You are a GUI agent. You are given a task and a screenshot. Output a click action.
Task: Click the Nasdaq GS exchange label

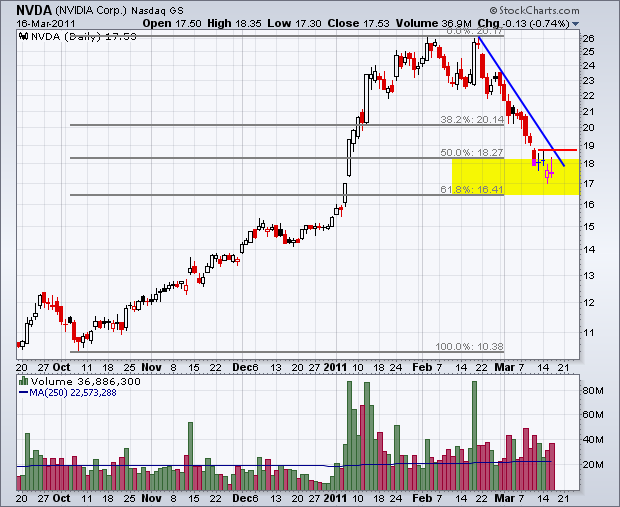(x=157, y=11)
